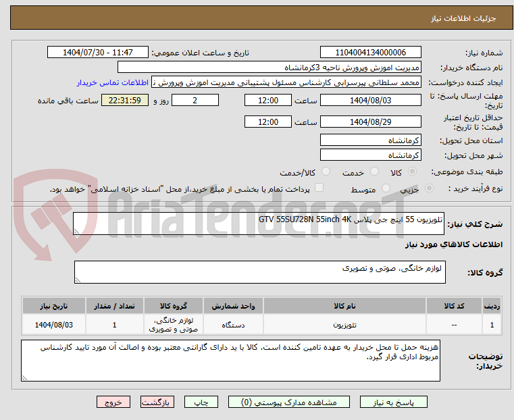Click the ردیف column header
The width and height of the screenshot is (514, 420).
pos(492,306)
